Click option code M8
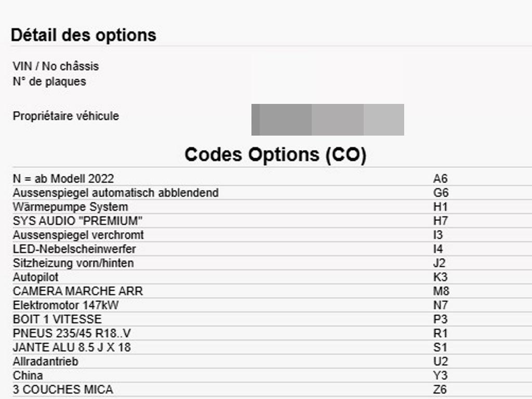The image size is (532, 399). tap(441, 291)
